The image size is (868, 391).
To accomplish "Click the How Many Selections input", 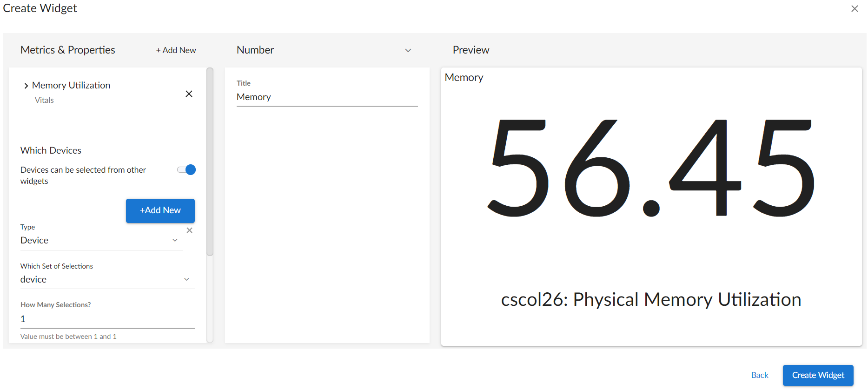I will (107, 319).
